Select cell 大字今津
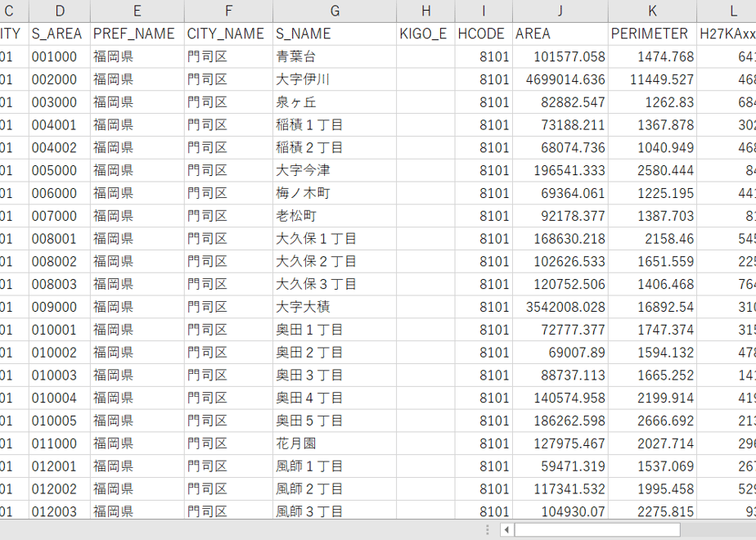The width and height of the screenshot is (756, 540). [x=335, y=170]
